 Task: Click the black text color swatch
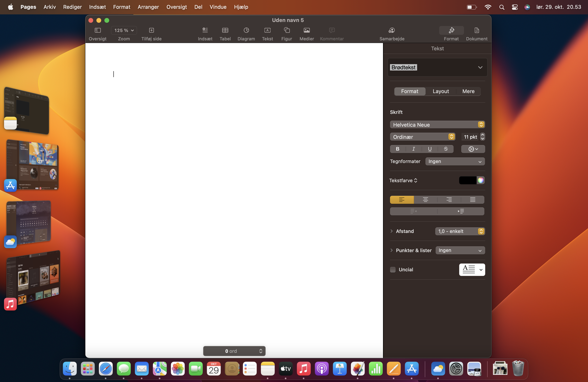(467, 180)
